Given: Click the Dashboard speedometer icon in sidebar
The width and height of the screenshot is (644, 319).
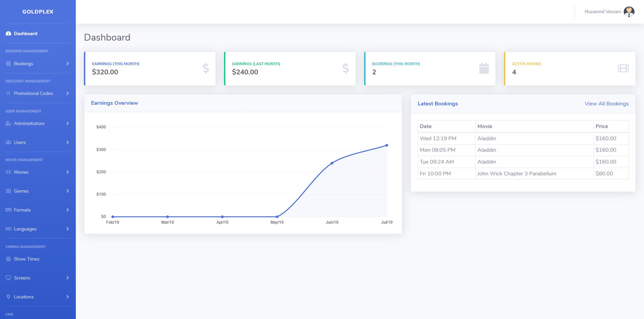Looking at the screenshot, I should [x=8, y=33].
